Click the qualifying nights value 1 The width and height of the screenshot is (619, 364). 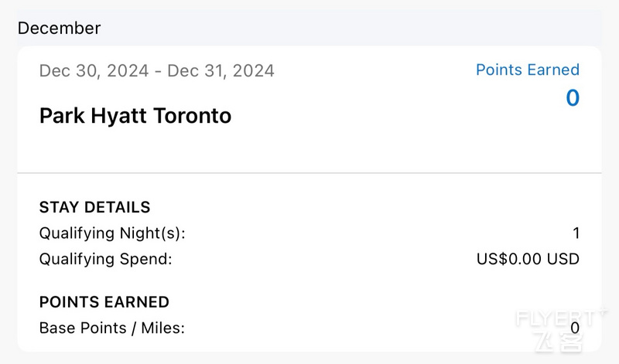pos(576,233)
